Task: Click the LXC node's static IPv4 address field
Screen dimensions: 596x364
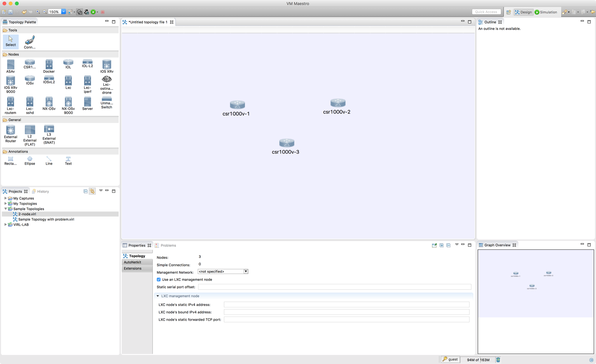Action: pos(346,305)
